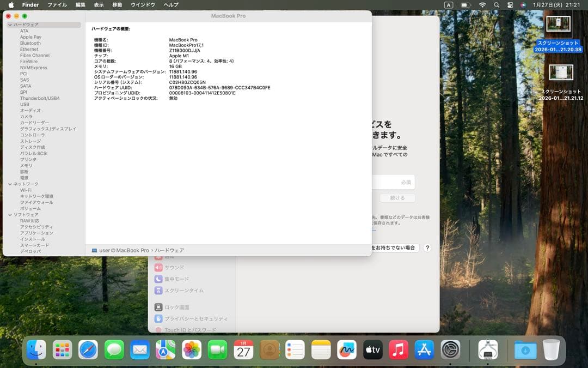Open Messages from the Dock
The image size is (588, 368).
114,351
